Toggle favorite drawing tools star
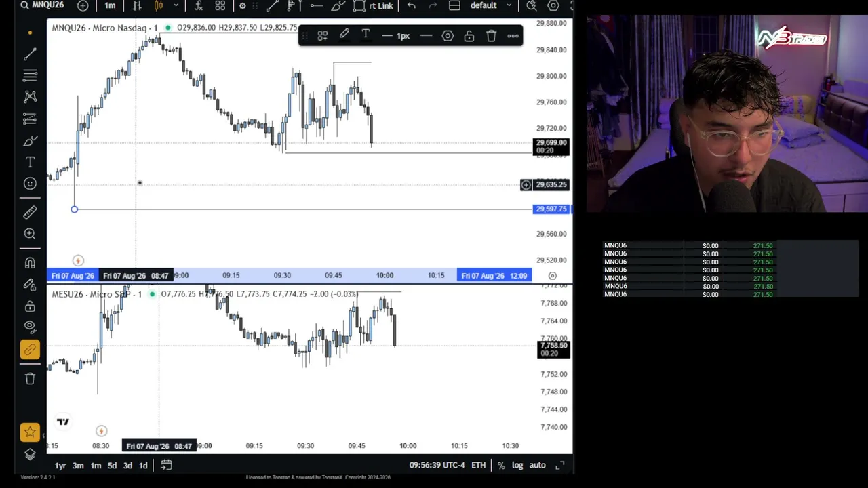Screen dimensions: 868x488 (x=30, y=432)
